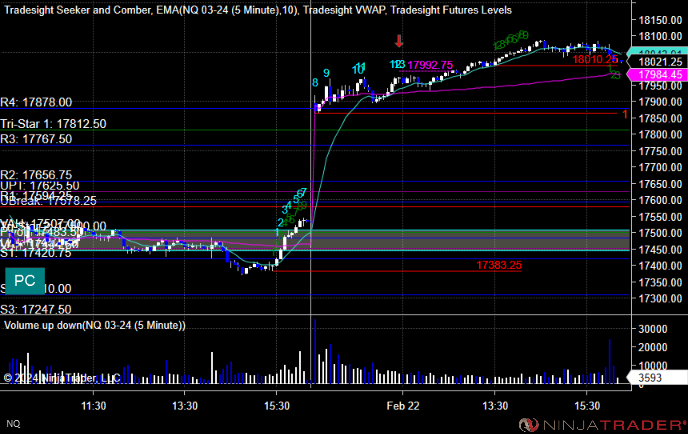Click the 17800.00 price axis label
This screenshot has height=434, width=688.
tap(660, 135)
